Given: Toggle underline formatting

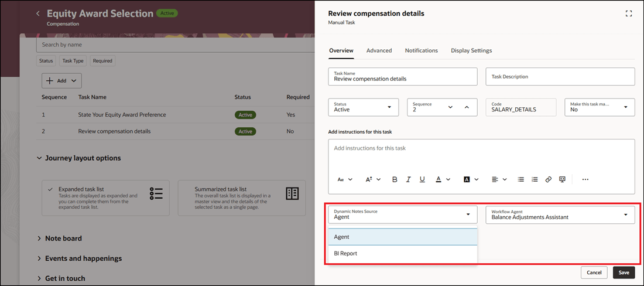Looking at the screenshot, I should (422, 179).
